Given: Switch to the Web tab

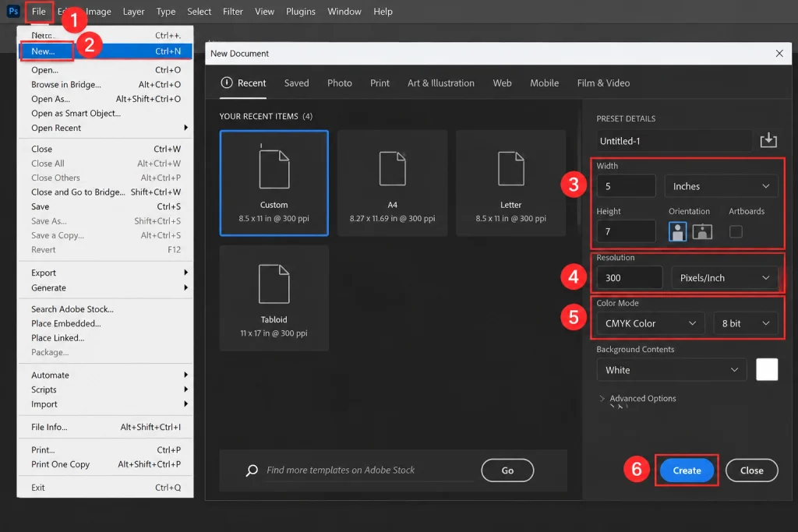Looking at the screenshot, I should coord(502,83).
